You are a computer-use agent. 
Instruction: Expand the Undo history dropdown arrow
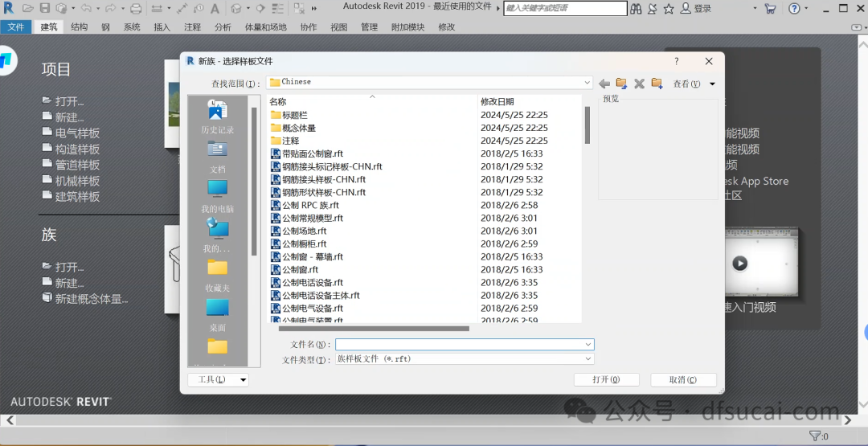98,8
